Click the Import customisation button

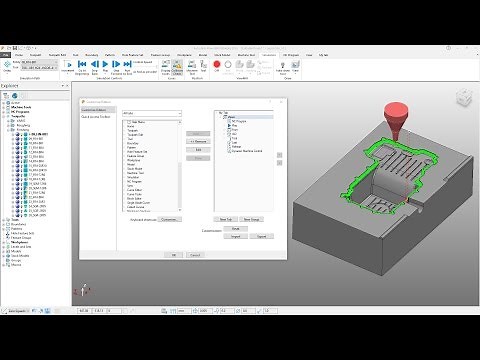(x=235, y=236)
